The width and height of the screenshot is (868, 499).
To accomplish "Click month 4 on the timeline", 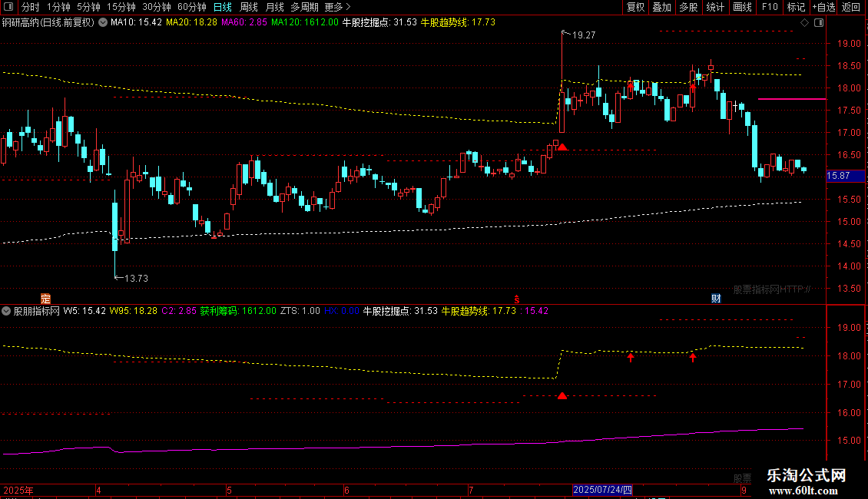I will [x=98, y=490].
